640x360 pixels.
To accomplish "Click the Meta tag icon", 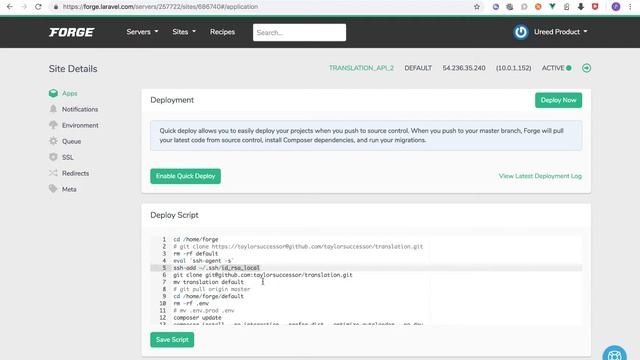I will (53, 189).
